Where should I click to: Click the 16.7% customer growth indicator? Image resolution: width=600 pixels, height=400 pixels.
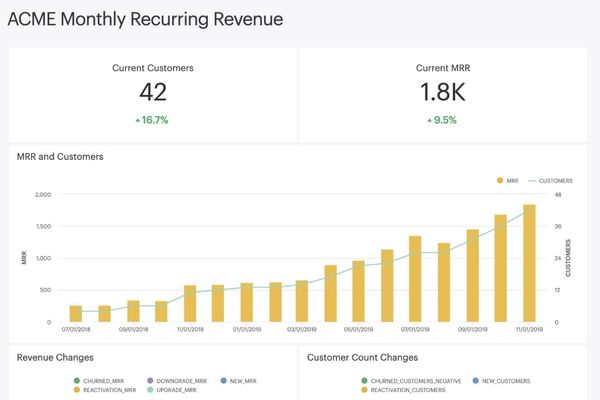tap(152, 120)
